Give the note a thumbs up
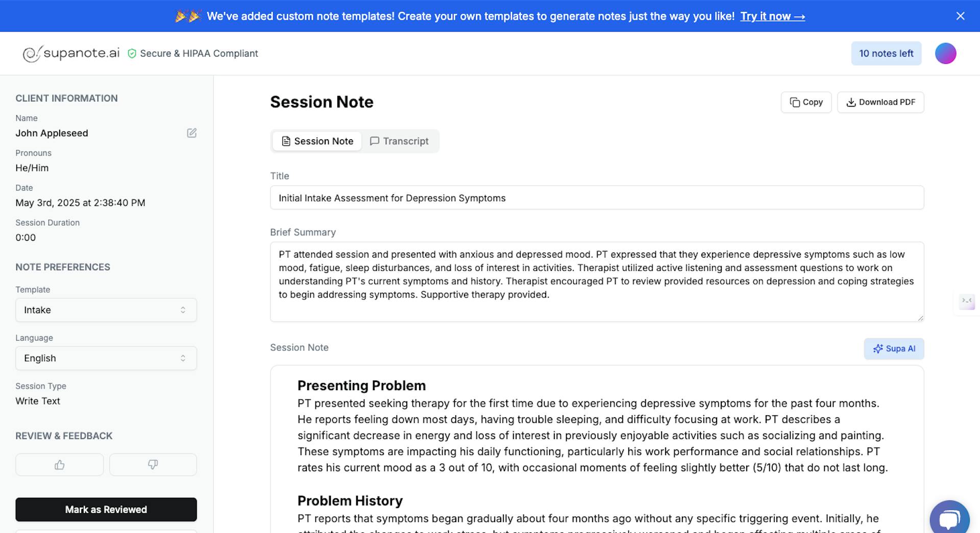Image resolution: width=980 pixels, height=533 pixels. [59, 465]
